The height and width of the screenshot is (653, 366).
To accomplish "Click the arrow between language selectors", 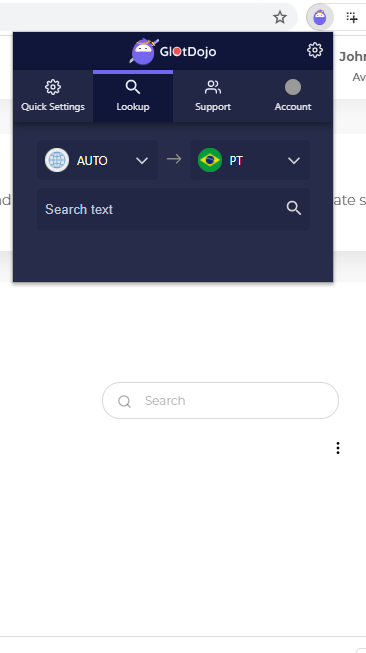I will (174, 159).
